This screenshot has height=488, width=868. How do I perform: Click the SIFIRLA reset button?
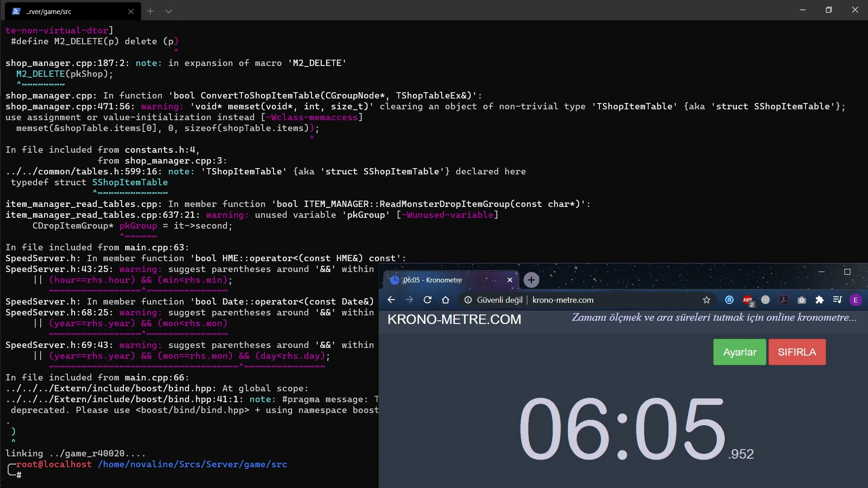[x=797, y=352]
